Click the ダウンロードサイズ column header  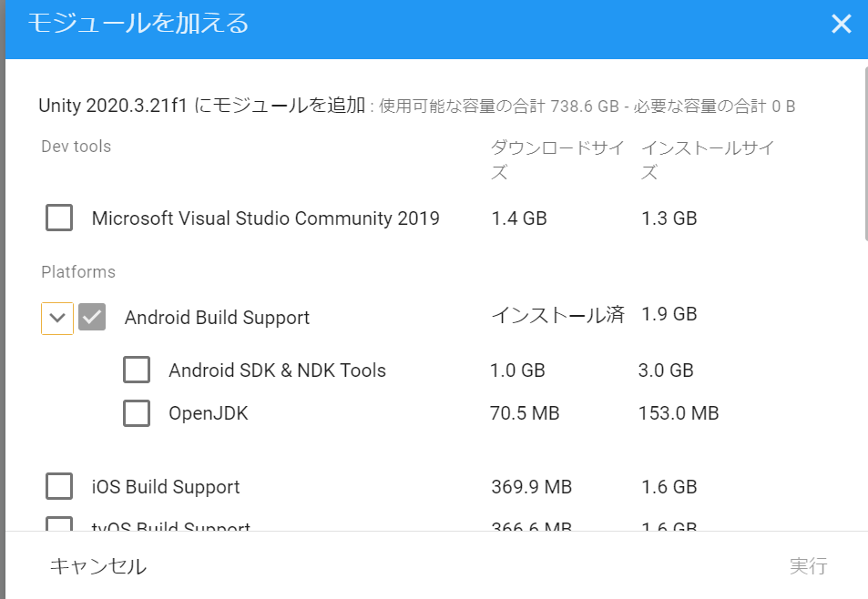click(557, 159)
